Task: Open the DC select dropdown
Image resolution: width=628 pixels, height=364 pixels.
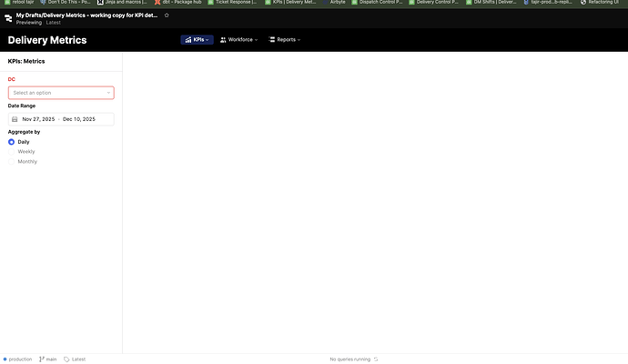Action: pos(61,93)
